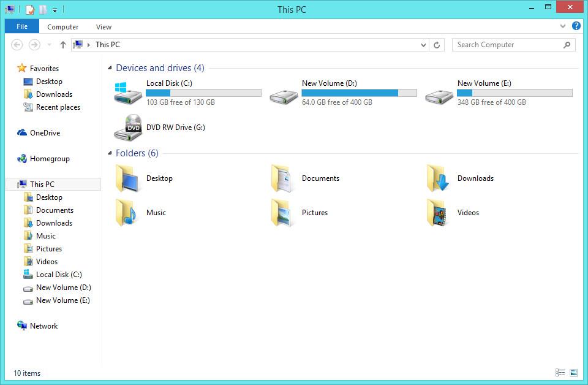Switch to large thumbnails view in status bar
Screen dimensions: 588x385
(x=573, y=373)
